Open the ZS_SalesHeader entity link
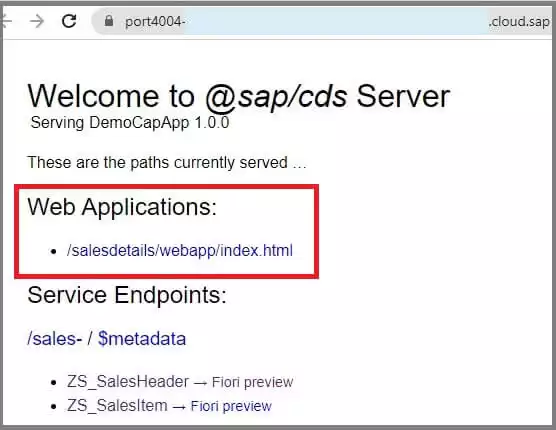This screenshot has width=556, height=430. tap(128, 382)
